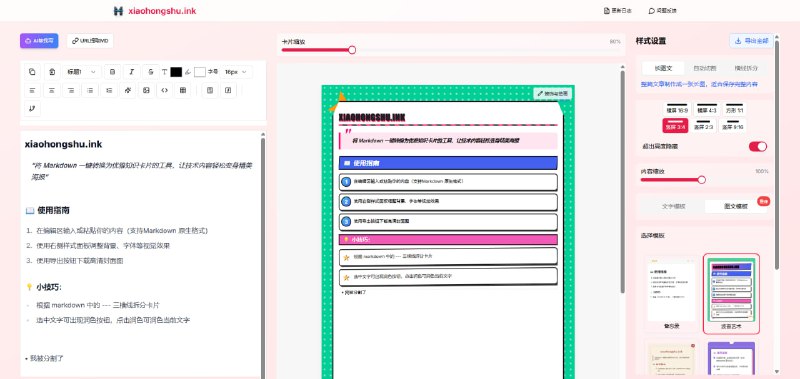
Task: Choose the 2:3 portrait ratio
Action: [x=704, y=125]
